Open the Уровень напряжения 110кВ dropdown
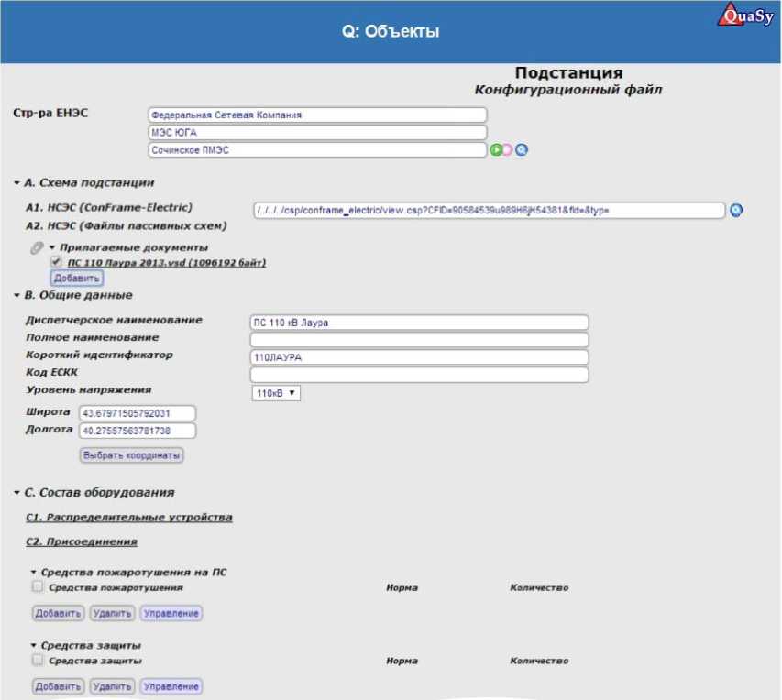The height and width of the screenshot is (700, 782). point(276,393)
